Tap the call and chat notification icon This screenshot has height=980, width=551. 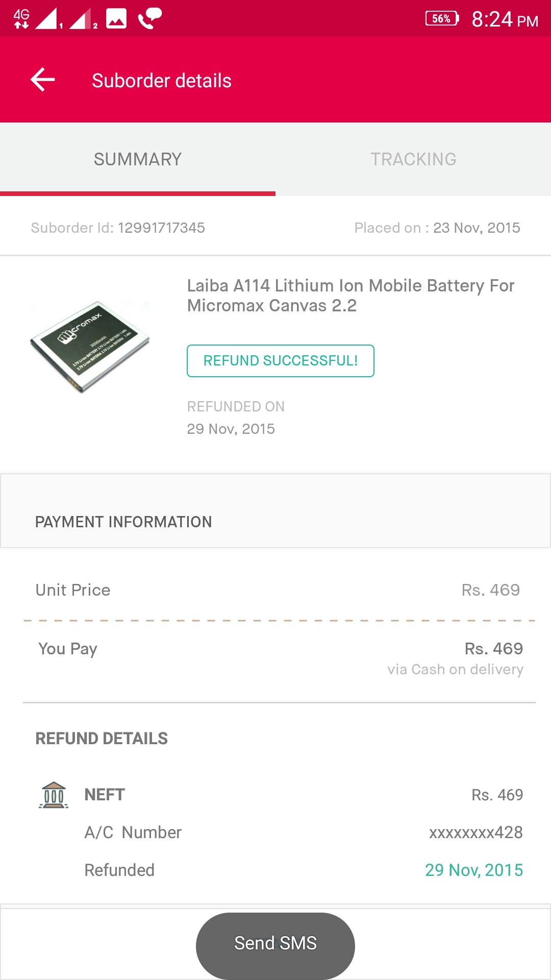click(149, 19)
